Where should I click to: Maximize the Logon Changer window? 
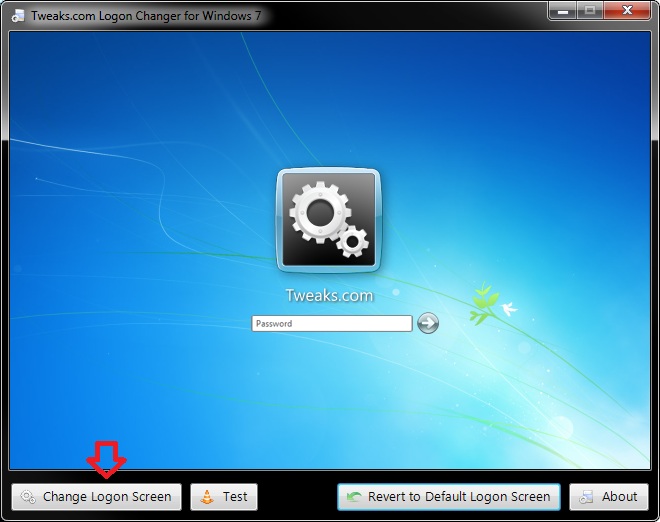(x=590, y=11)
